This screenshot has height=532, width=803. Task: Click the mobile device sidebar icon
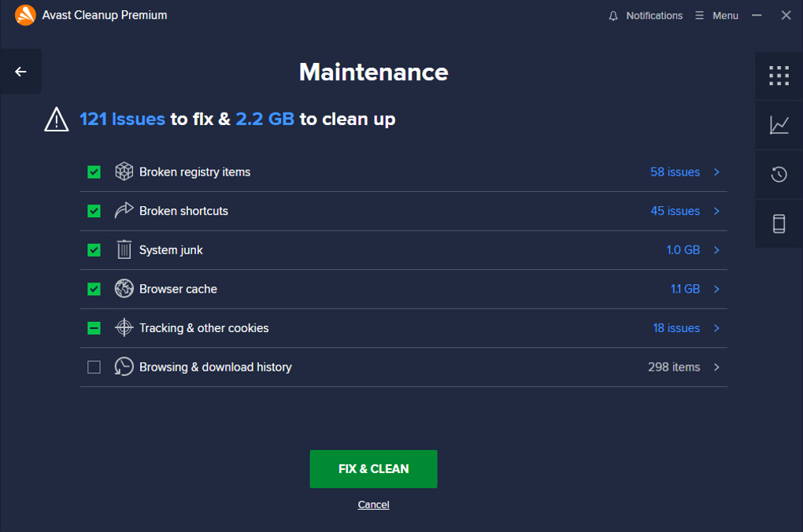tap(779, 224)
